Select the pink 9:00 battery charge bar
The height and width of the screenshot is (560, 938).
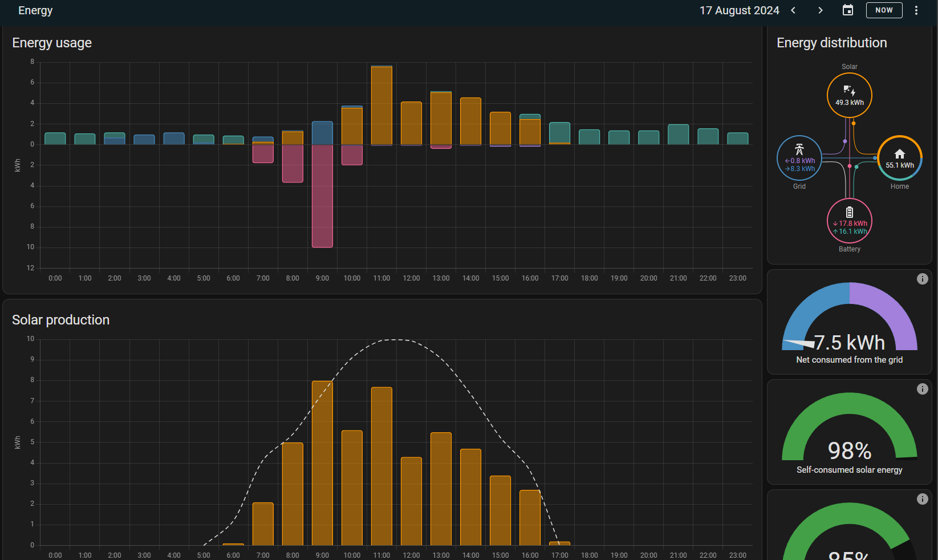tap(322, 196)
